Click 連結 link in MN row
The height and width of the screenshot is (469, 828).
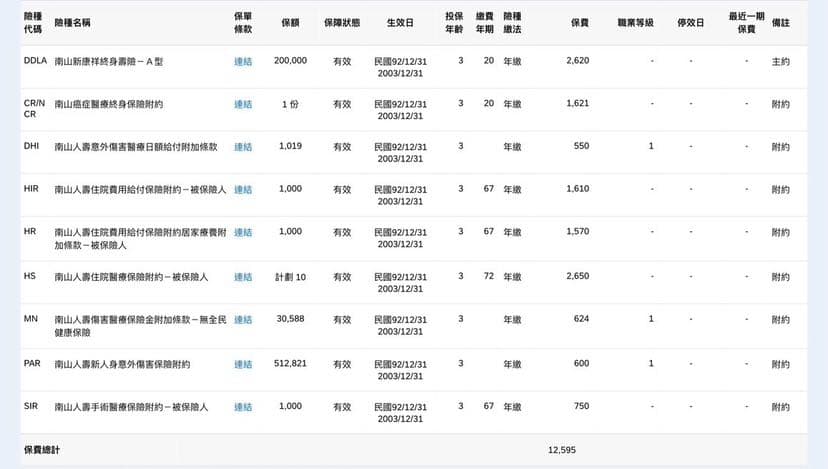(243, 320)
